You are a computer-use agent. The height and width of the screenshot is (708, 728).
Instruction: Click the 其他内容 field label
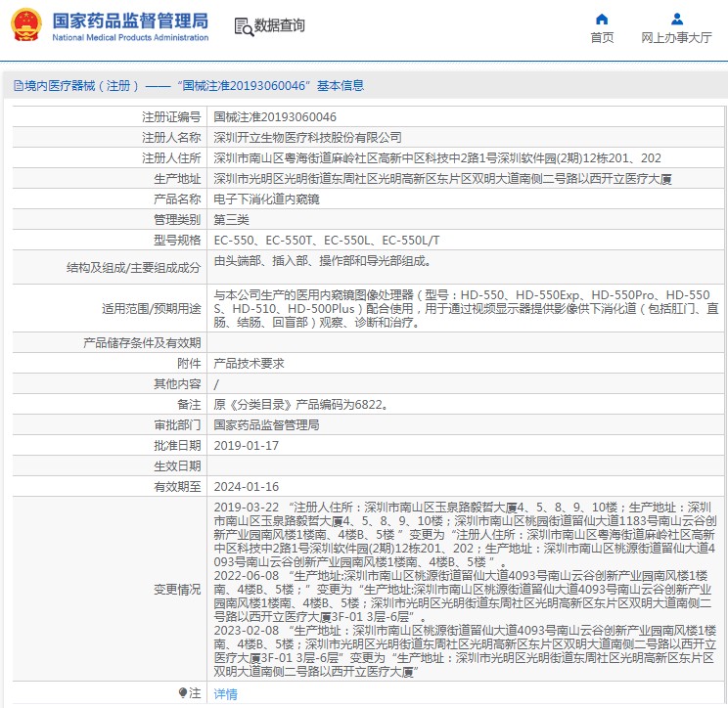point(177,383)
